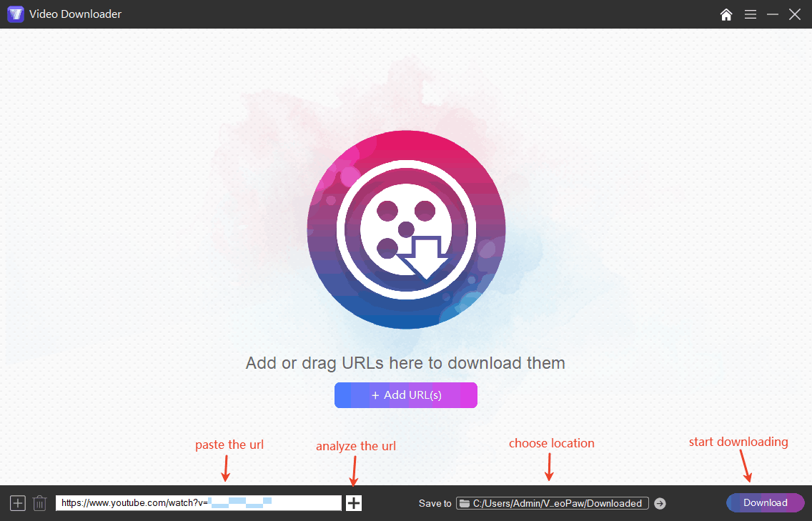The width and height of the screenshot is (812, 521).
Task: Start downloading with the Download button
Action: tap(766, 503)
